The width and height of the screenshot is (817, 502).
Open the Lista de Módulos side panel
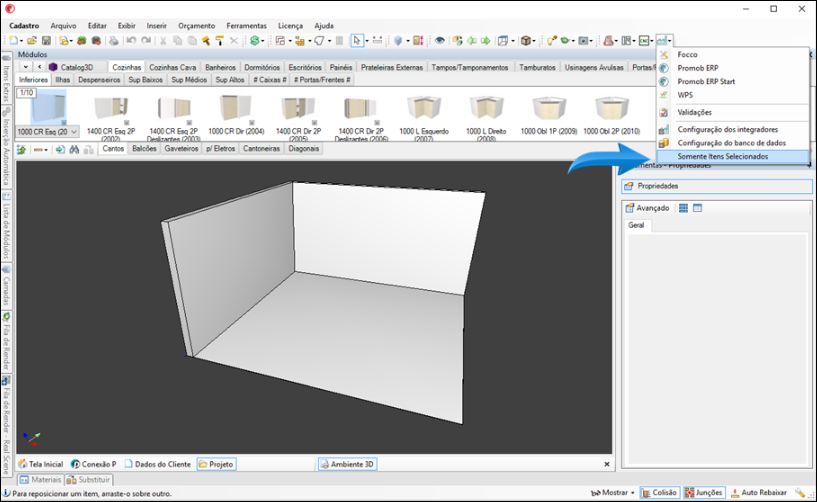[x=6, y=226]
